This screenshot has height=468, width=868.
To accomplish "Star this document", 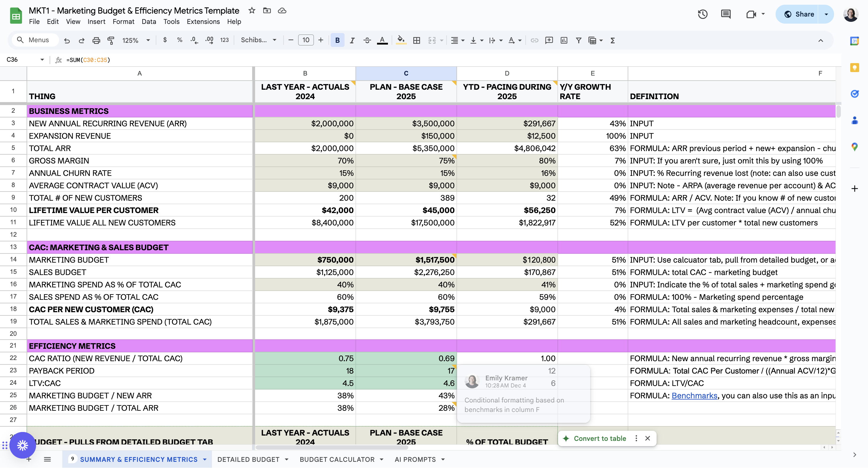I will 252,10.
